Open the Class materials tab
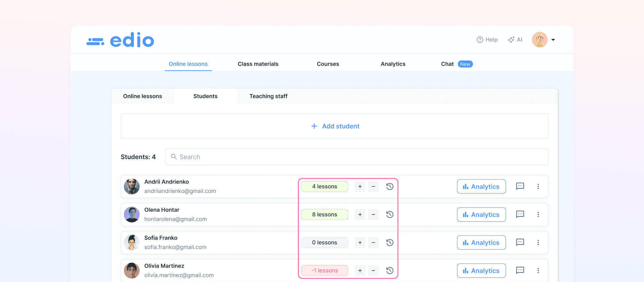Screen dimensions: 644x282 pyautogui.click(x=258, y=64)
